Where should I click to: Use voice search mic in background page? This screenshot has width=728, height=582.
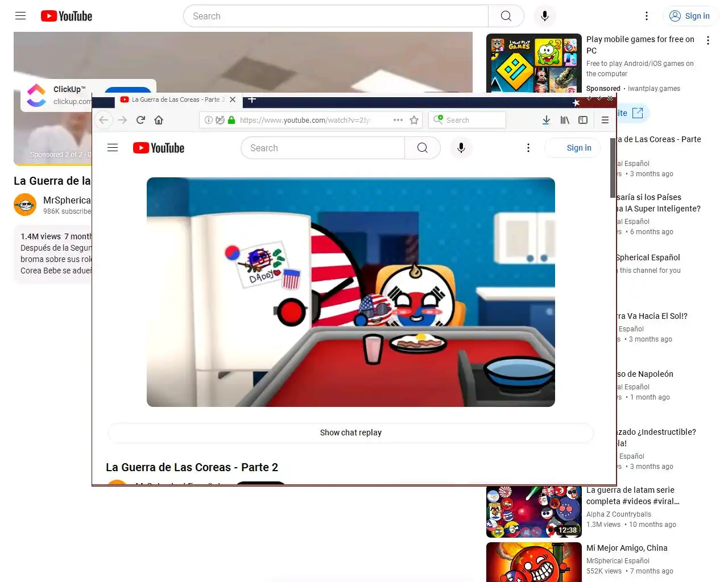(545, 16)
